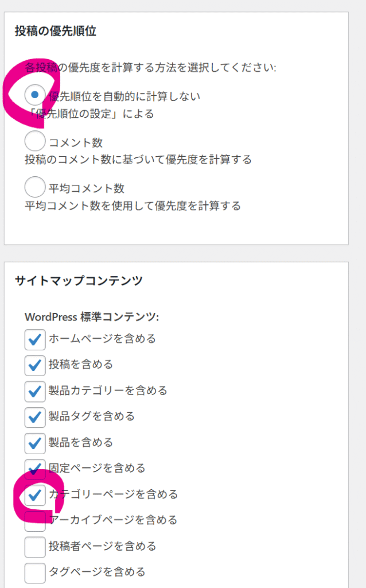
Task: Uncheck the 固定ページを含める checkbox
Action: pos(35,469)
